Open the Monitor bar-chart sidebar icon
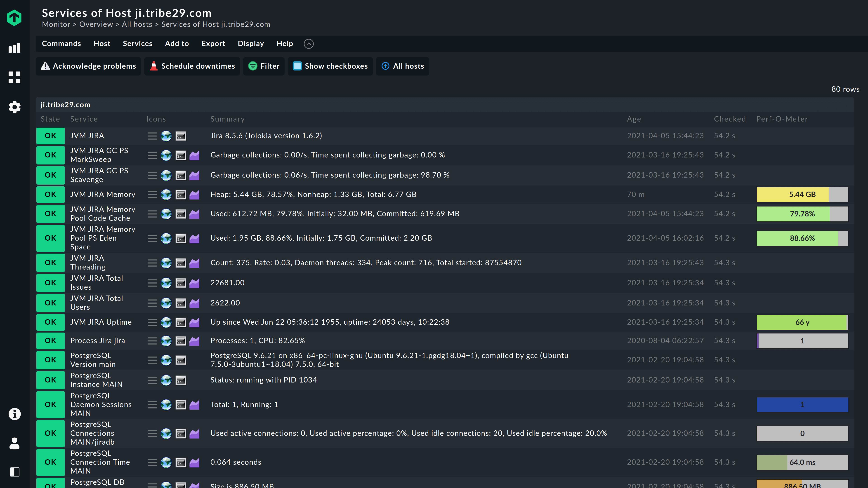 (x=14, y=48)
